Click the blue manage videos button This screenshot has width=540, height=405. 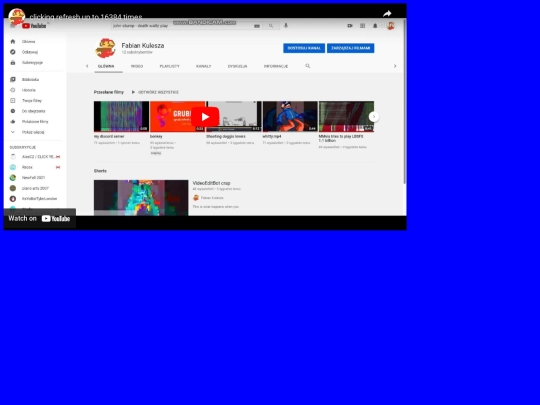coord(351,48)
